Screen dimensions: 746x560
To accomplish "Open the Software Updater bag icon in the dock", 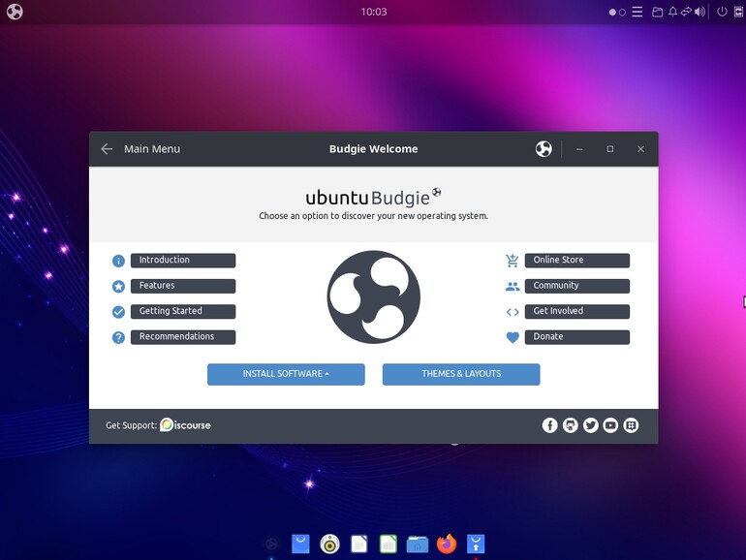I will point(476,544).
